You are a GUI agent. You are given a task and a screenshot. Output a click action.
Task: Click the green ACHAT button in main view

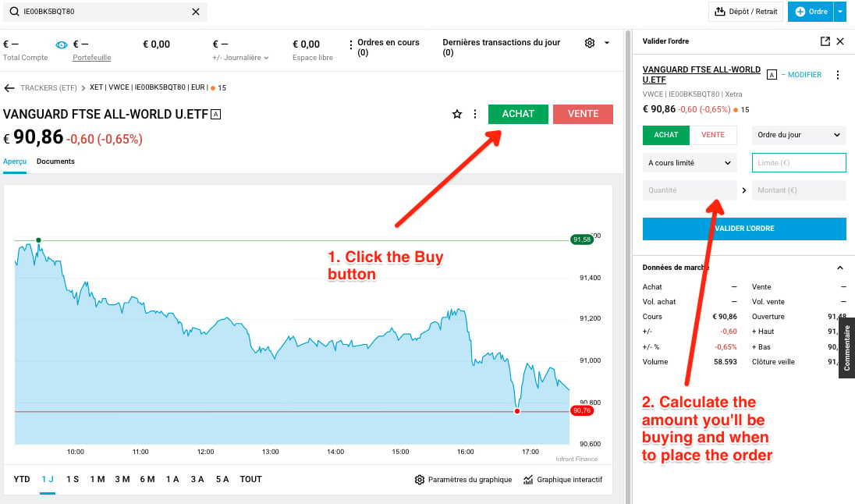(518, 114)
